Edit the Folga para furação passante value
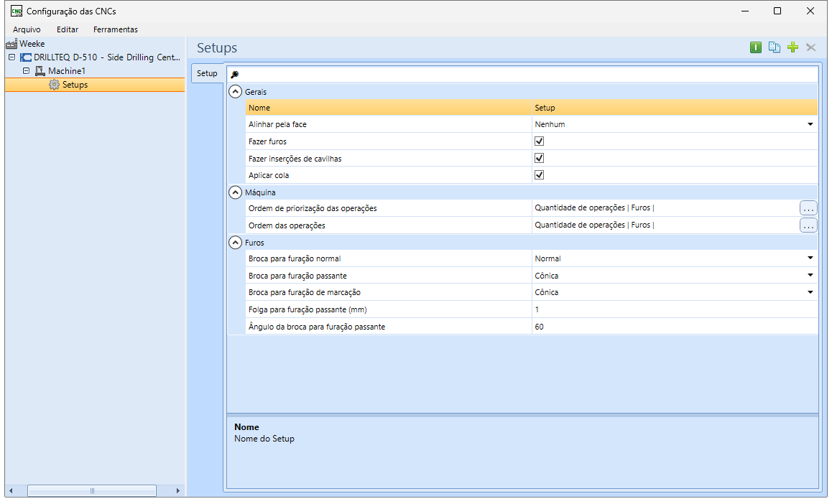Viewport: 832px width, 504px height. tap(675, 309)
